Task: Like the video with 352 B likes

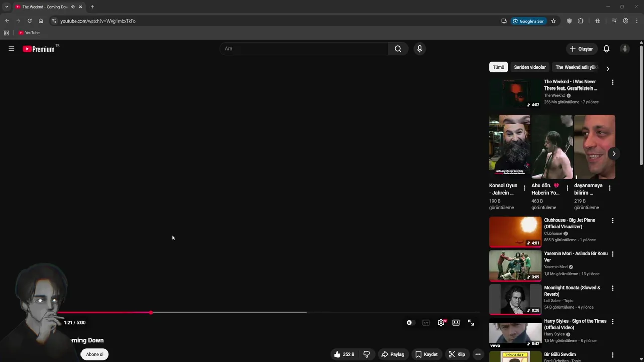Action: (344, 354)
